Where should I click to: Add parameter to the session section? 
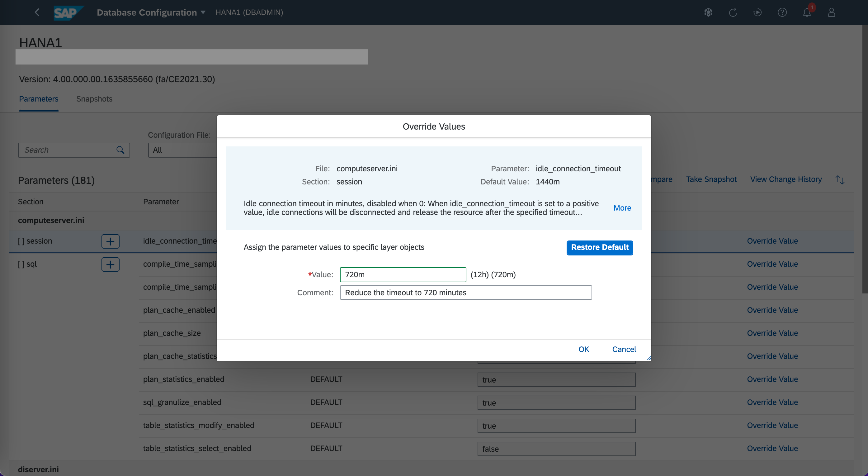pyautogui.click(x=111, y=241)
